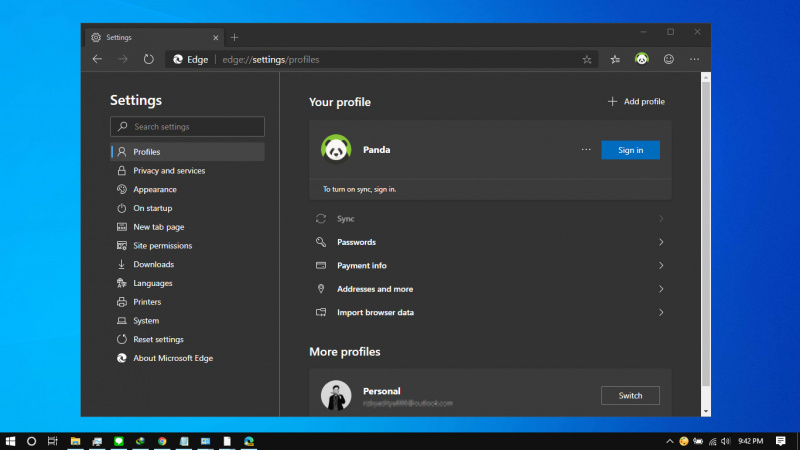Click the Sync arrows icon
Viewport: 800px width, 450px height.
pos(321,219)
